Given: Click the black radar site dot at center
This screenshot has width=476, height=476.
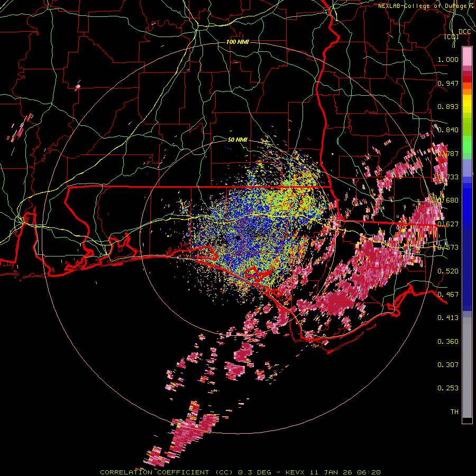Looking at the screenshot, I should [x=237, y=238].
